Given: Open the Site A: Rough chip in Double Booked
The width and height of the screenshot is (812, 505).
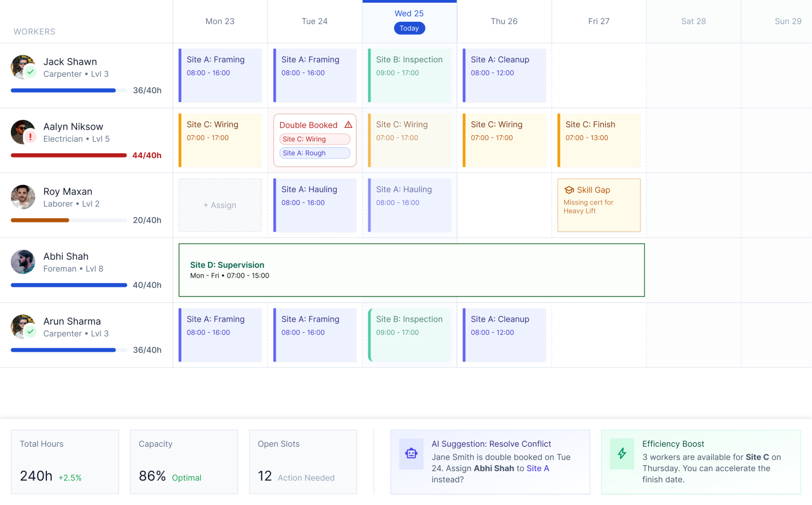Looking at the screenshot, I should pyautogui.click(x=315, y=153).
